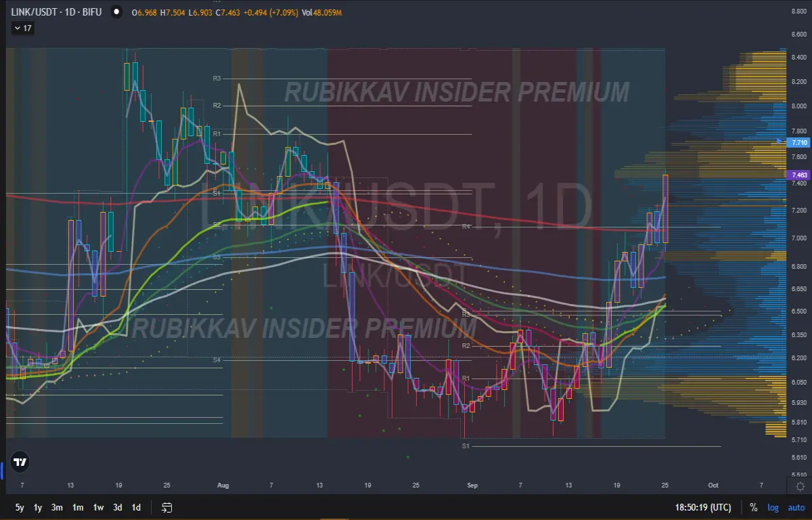Click the purple 7.463 current price label
This screenshot has width=812, height=520.
(799, 175)
